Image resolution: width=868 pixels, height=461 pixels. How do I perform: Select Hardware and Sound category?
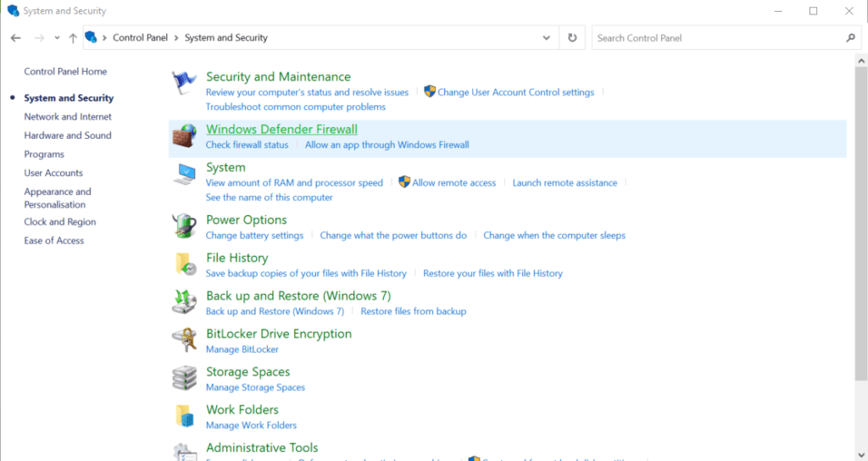68,136
